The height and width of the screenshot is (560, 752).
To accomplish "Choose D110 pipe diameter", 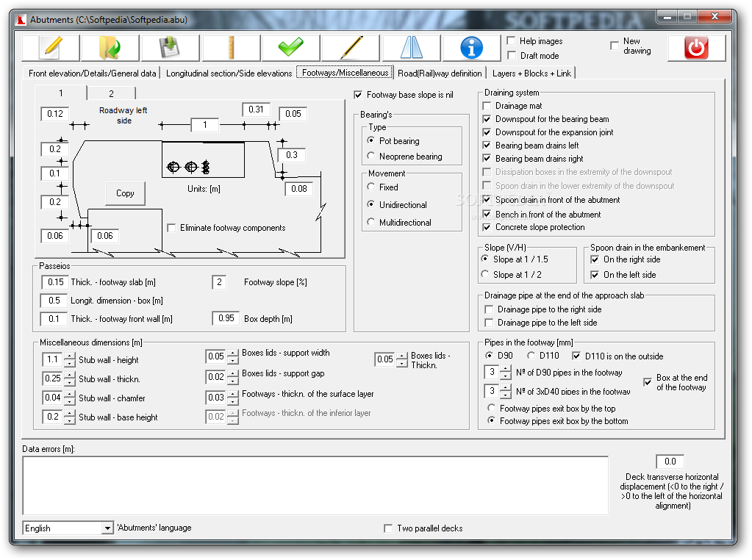I will (531, 355).
